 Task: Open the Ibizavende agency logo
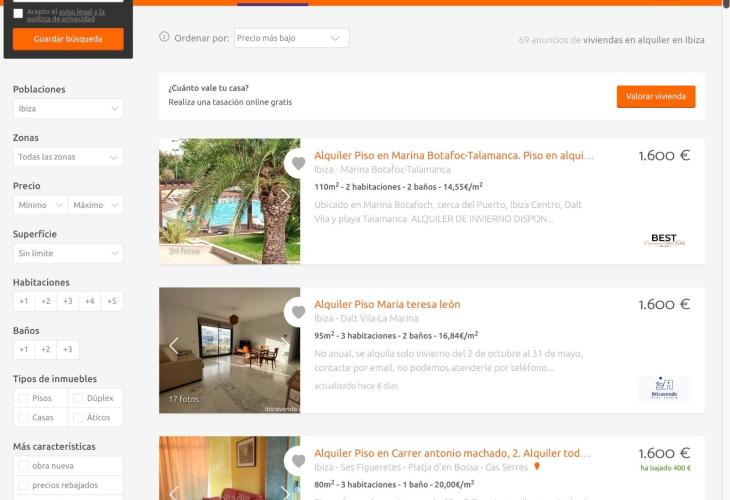point(663,388)
